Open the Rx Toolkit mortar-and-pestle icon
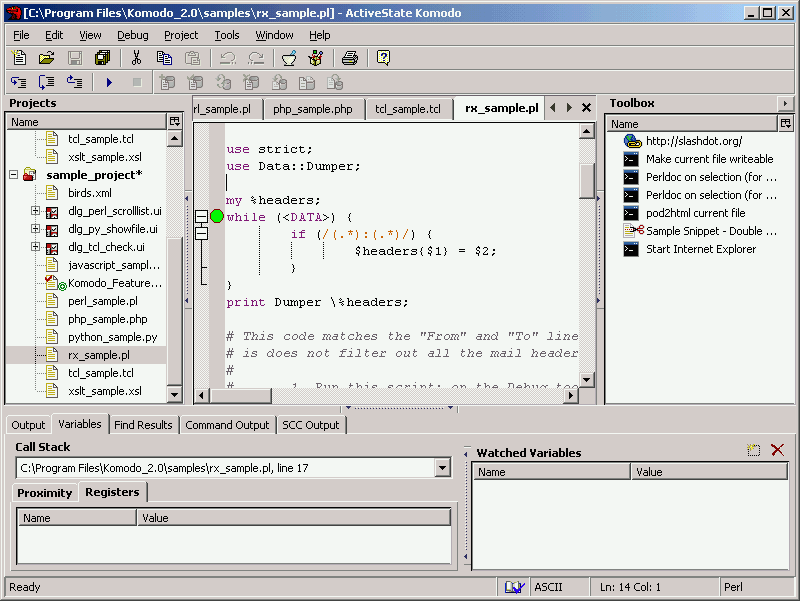The height and width of the screenshot is (601, 800). tap(289, 58)
